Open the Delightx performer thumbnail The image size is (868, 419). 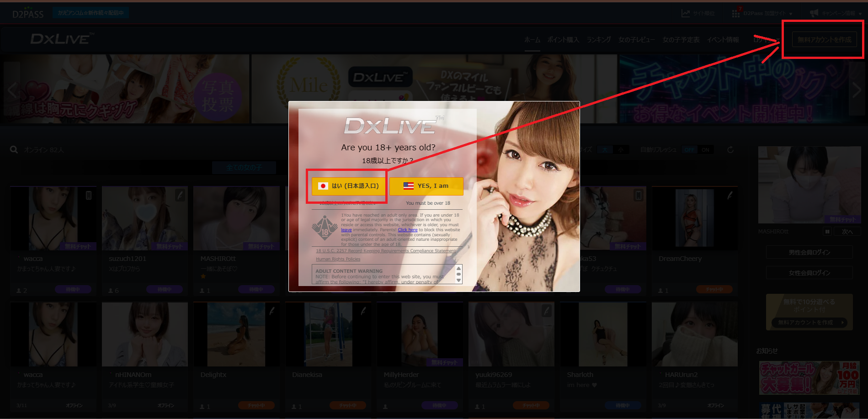236,334
